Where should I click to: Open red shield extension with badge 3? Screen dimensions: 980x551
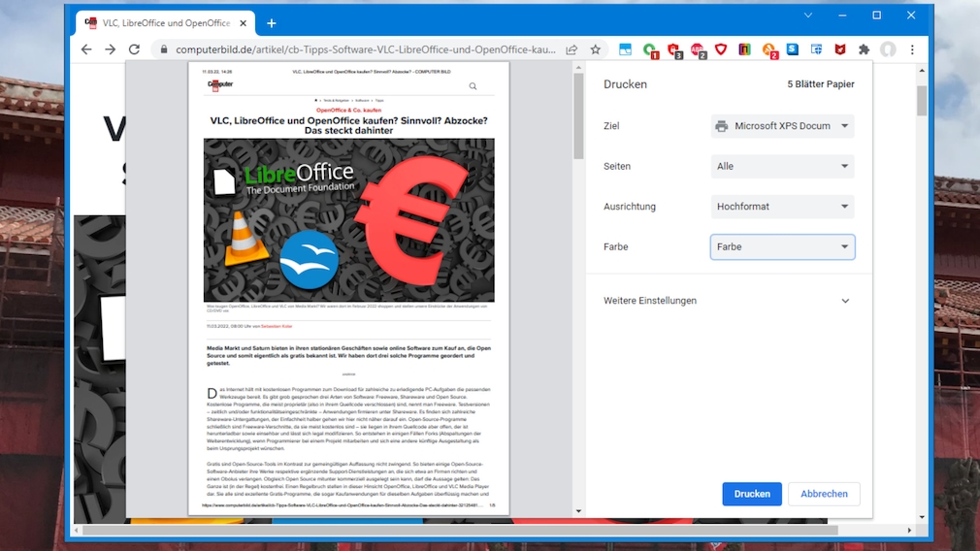point(673,50)
